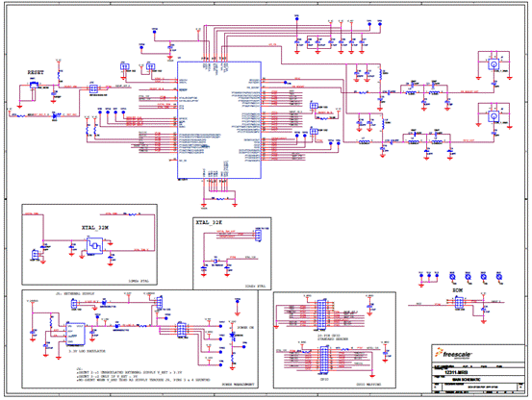Click the RESET section label

(36, 72)
